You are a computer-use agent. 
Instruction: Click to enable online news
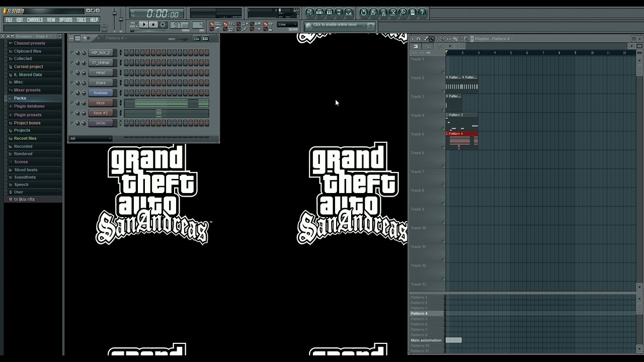click(x=335, y=25)
